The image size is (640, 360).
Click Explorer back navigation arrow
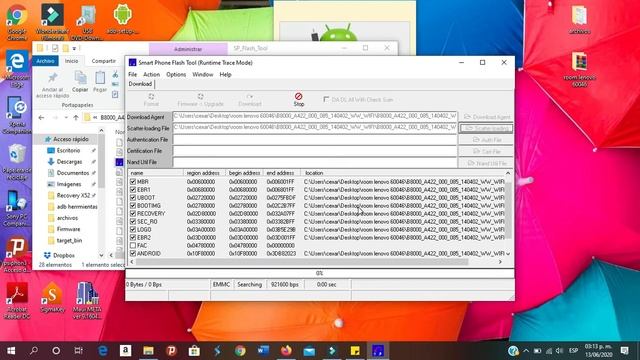click(x=41, y=118)
